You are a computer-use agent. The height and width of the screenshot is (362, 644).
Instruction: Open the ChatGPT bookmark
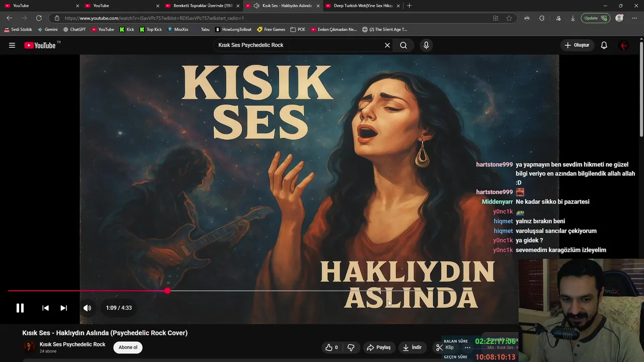point(74,30)
